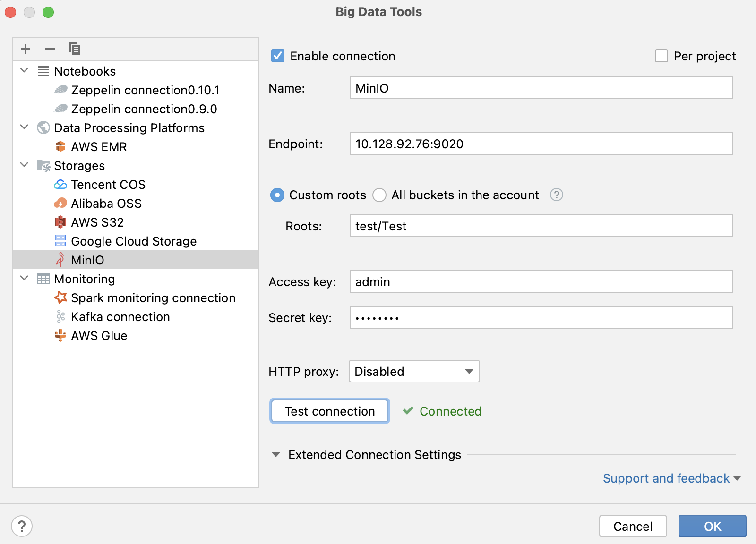Viewport: 756px width, 544px height.
Task: Click the Data Processing Platforms globe icon
Action: (43, 127)
